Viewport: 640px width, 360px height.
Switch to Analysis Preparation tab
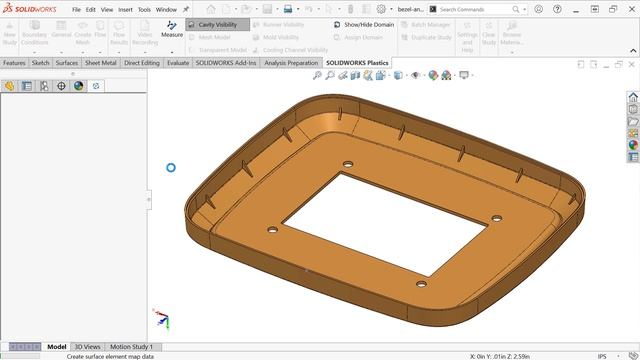click(291, 63)
